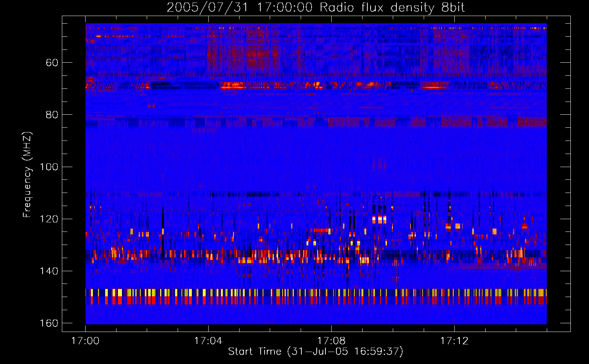Click the 100 frequency tick label
The width and height of the screenshot is (589, 364).
click(x=49, y=167)
